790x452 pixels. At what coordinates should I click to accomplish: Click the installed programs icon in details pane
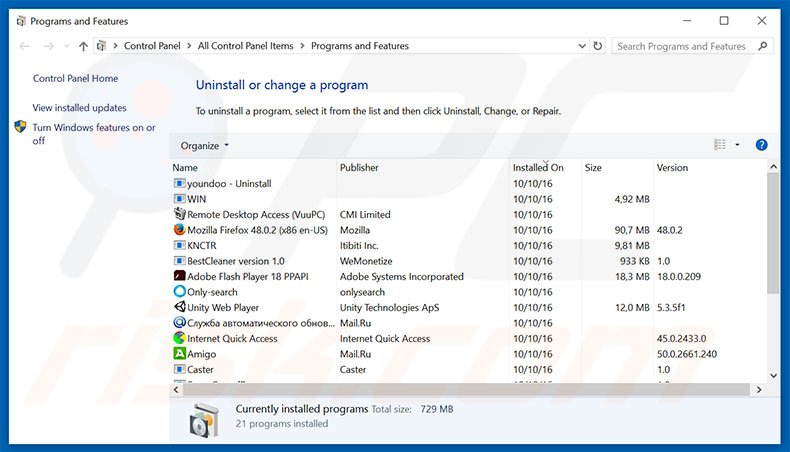pyautogui.click(x=205, y=420)
